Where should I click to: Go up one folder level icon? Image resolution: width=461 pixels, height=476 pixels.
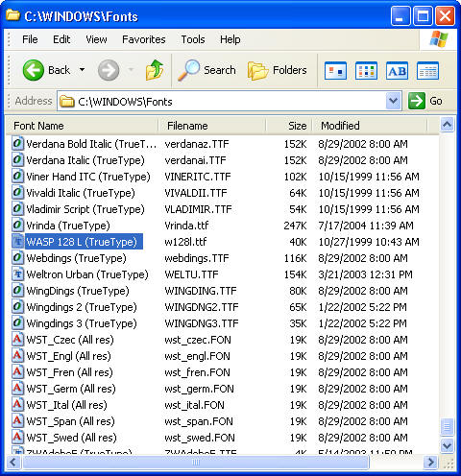pos(155,70)
